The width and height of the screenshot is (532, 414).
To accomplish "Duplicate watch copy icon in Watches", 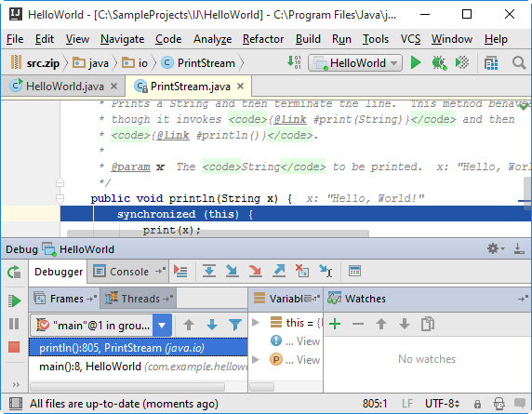I will (428, 324).
